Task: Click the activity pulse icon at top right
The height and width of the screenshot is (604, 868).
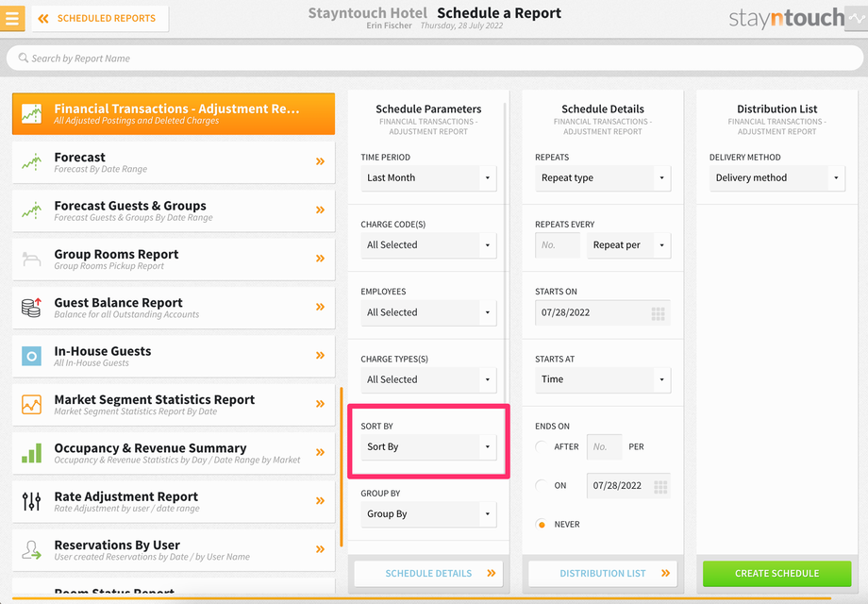Action: click(857, 18)
